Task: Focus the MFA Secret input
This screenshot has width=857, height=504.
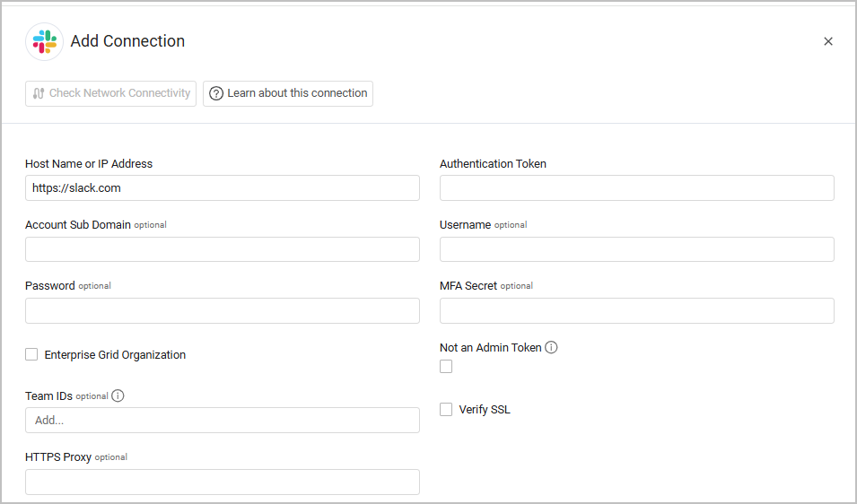Action: pos(637,310)
